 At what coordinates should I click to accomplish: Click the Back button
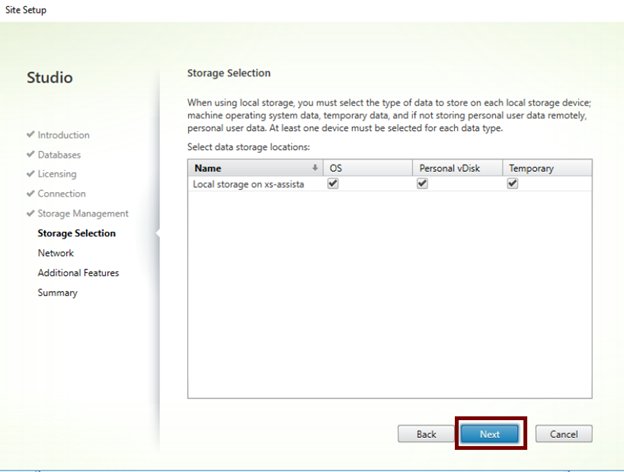[x=426, y=434]
